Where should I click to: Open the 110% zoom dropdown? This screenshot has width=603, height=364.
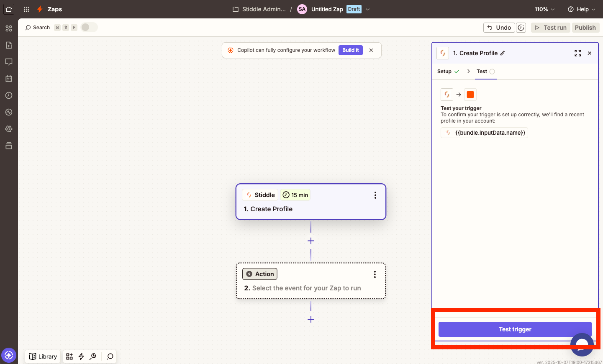[544, 9]
